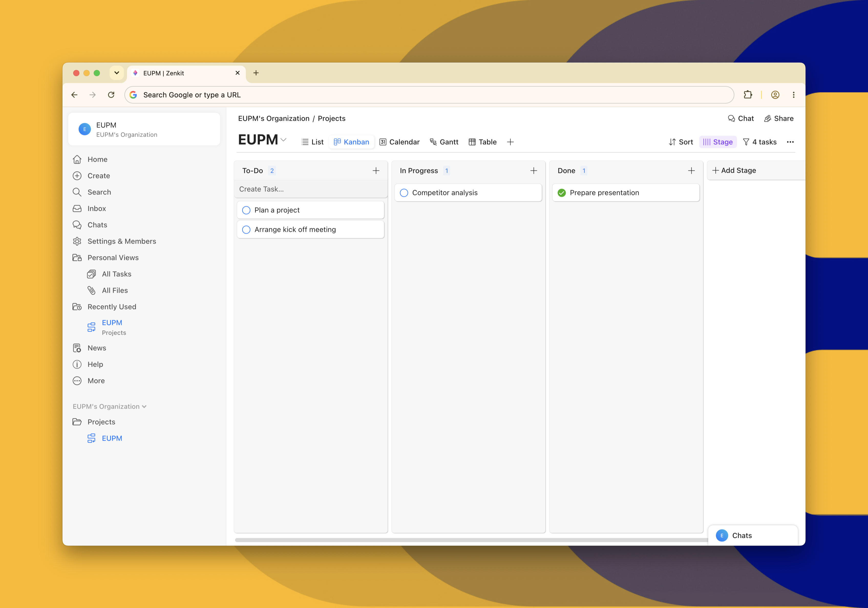The width and height of the screenshot is (868, 608).
Task: Open the Prepare presentation card
Action: click(x=626, y=193)
